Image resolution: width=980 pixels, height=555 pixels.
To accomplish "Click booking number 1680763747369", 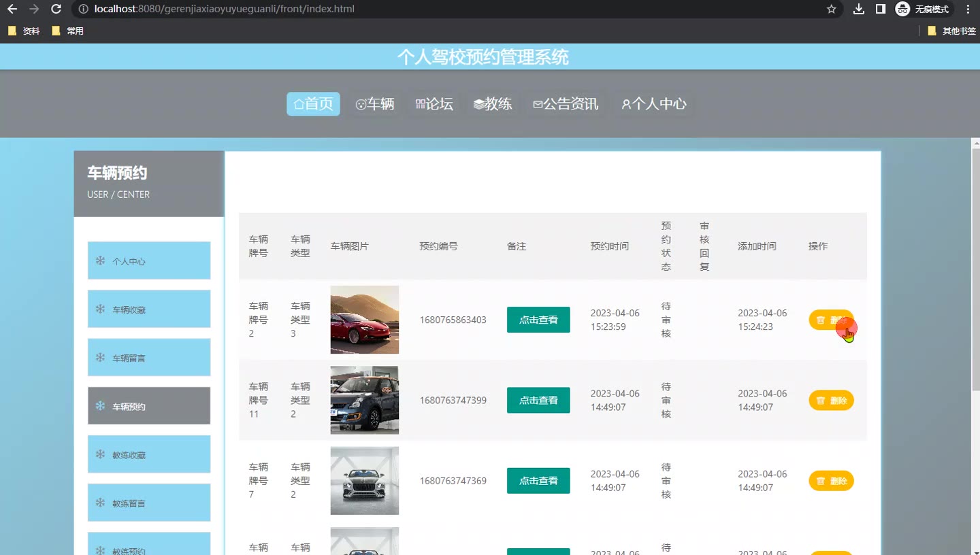I will click(x=453, y=481).
